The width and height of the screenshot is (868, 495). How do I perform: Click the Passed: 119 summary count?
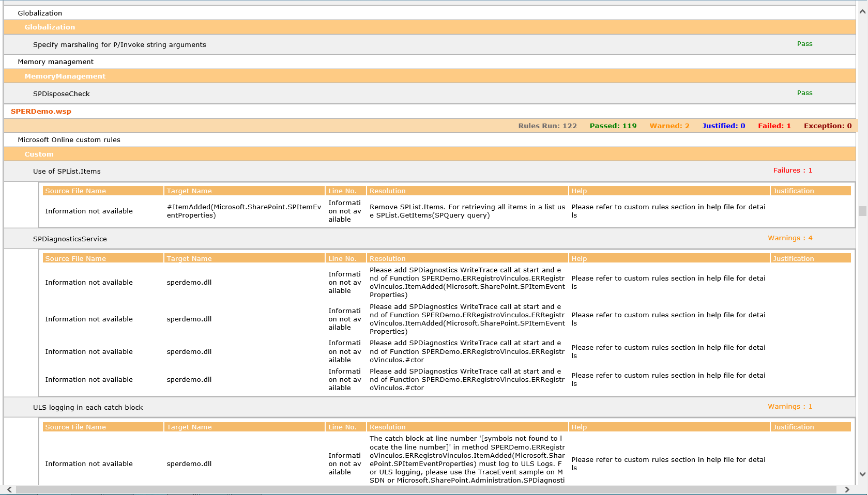tap(613, 126)
